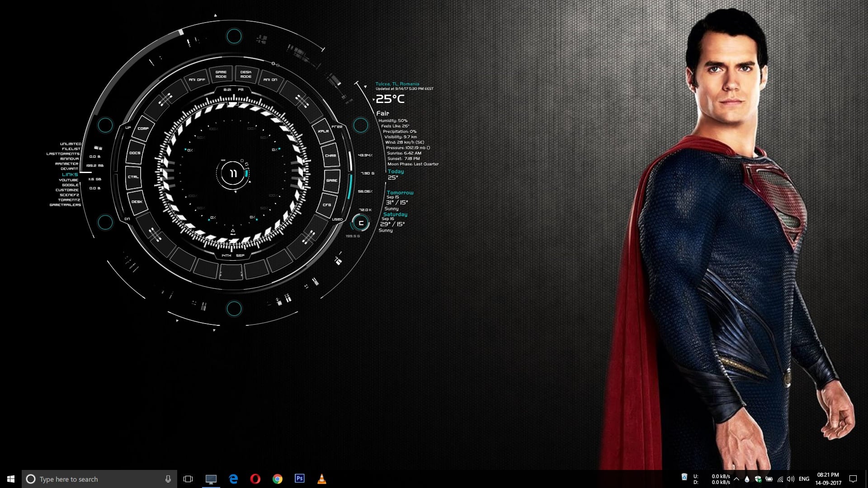Screen dimensions: 868x488
Task: Click the weather Celsius toggle button
Action: pyautogui.click(x=362, y=223)
